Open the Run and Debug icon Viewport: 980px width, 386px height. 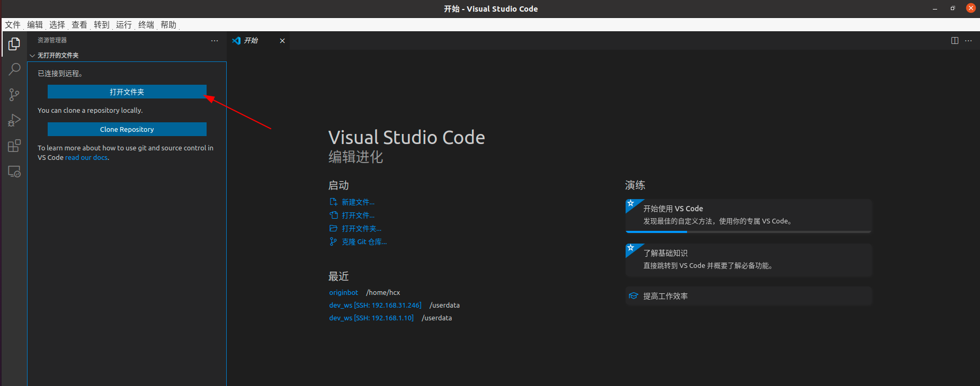coord(14,120)
